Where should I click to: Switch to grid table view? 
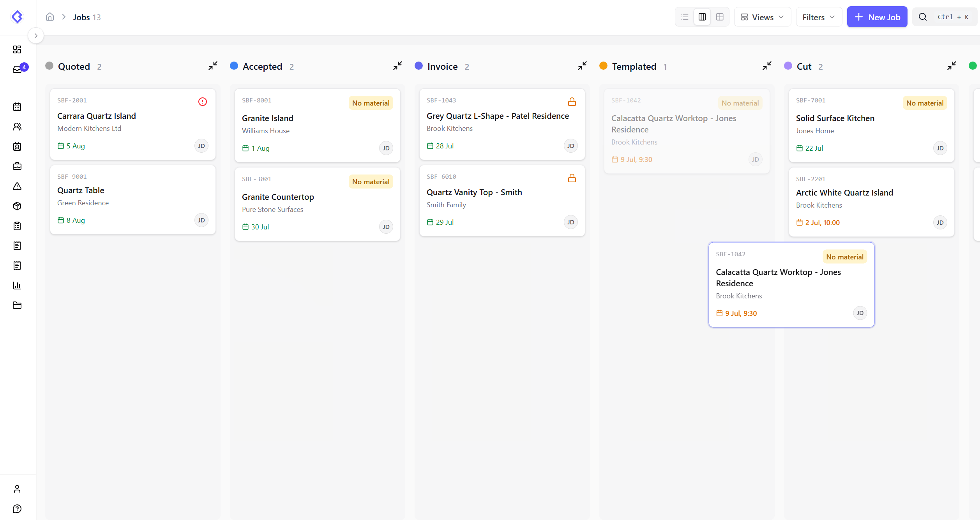[720, 17]
